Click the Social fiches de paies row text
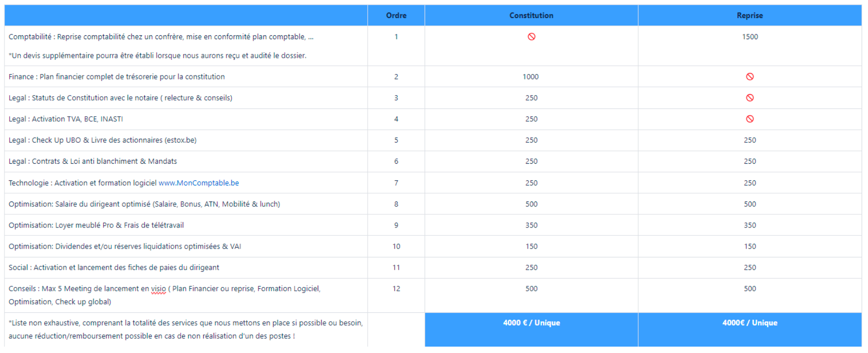The image size is (868, 353). 114,268
